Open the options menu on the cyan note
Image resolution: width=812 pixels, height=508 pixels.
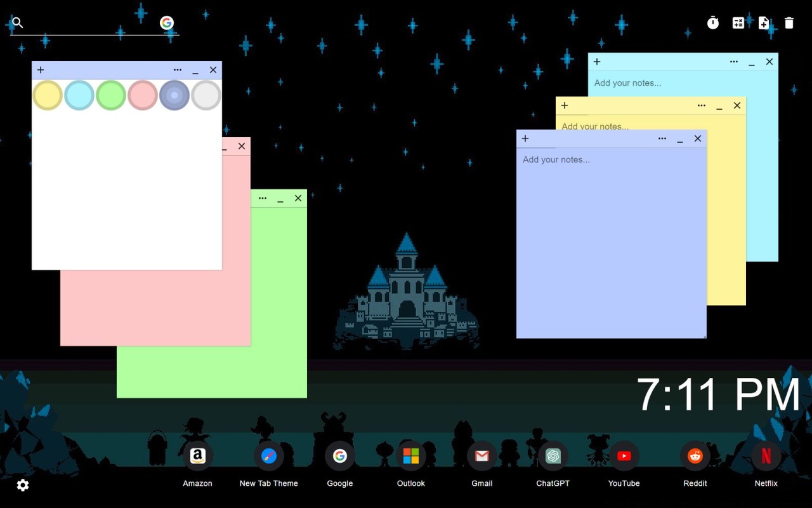[734, 62]
